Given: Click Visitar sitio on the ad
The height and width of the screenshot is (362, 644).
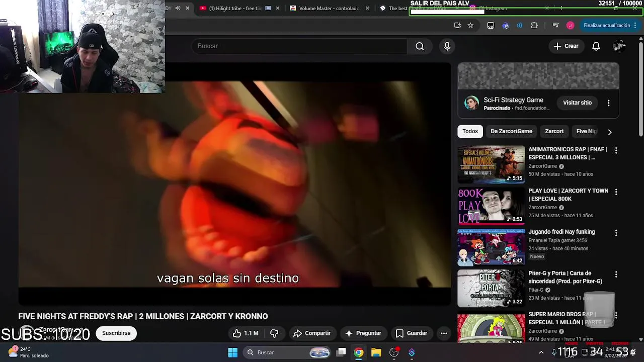Looking at the screenshot, I should point(577,103).
